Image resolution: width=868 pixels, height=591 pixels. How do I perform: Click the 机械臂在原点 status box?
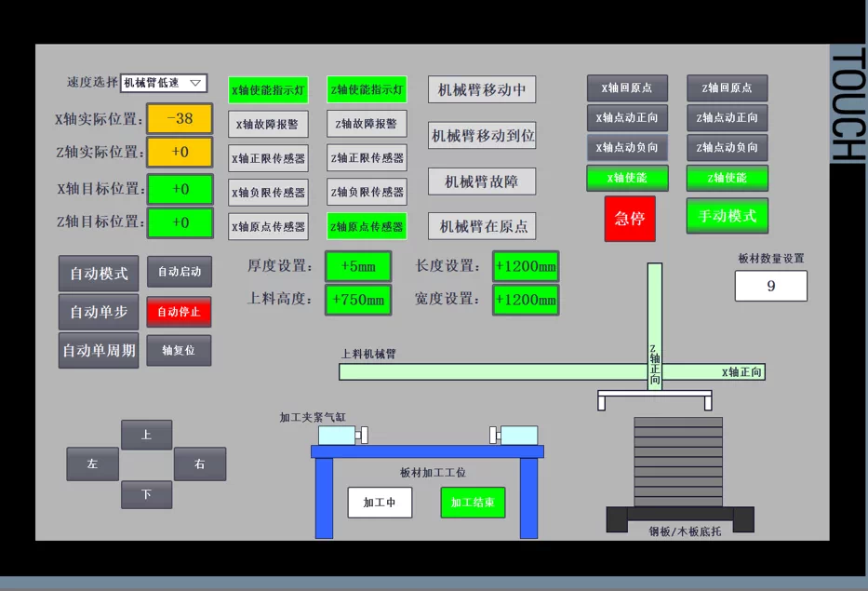pos(482,226)
